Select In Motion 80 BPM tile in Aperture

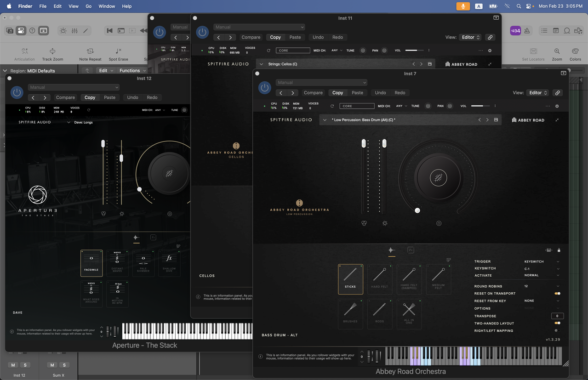(x=117, y=294)
